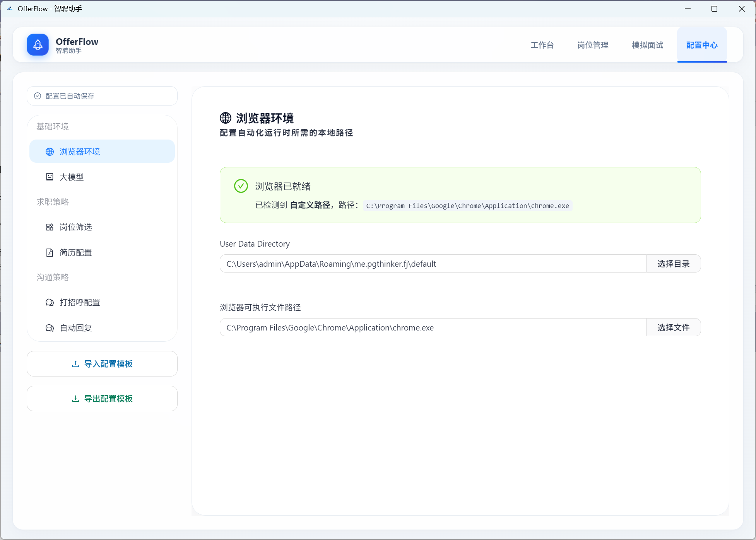
Task: Click the model icon beside 大模型
Action: [50, 177]
